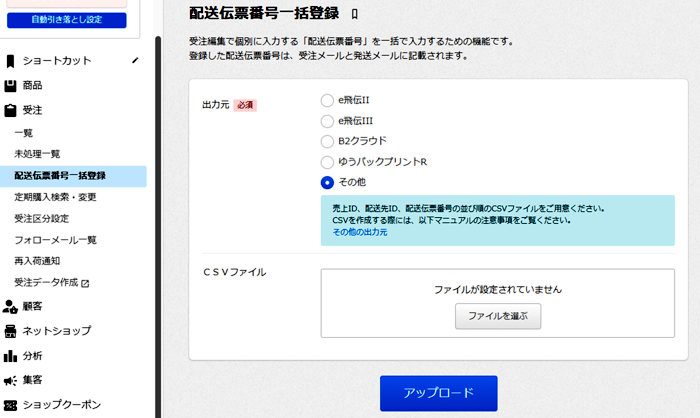Image resolution: width=700 pixels, height=418 pixels.
Task: Click the 受注 clipboard icon
Action: (10, 110)
